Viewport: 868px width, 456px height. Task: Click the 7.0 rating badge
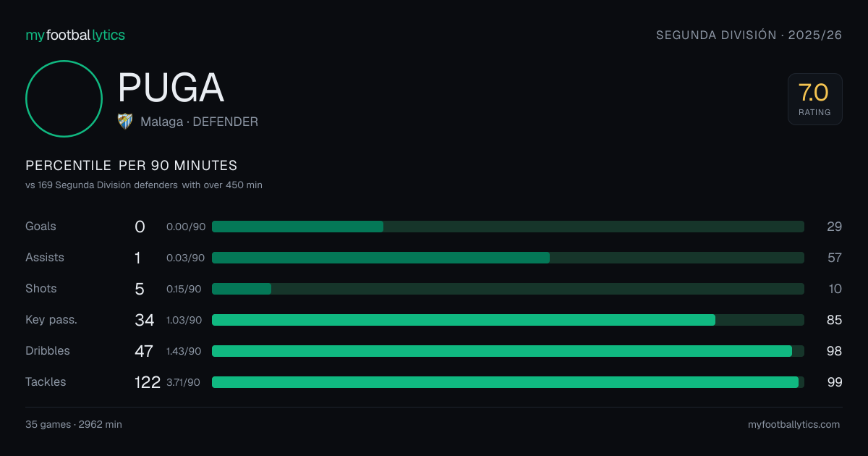pos(815,99)
